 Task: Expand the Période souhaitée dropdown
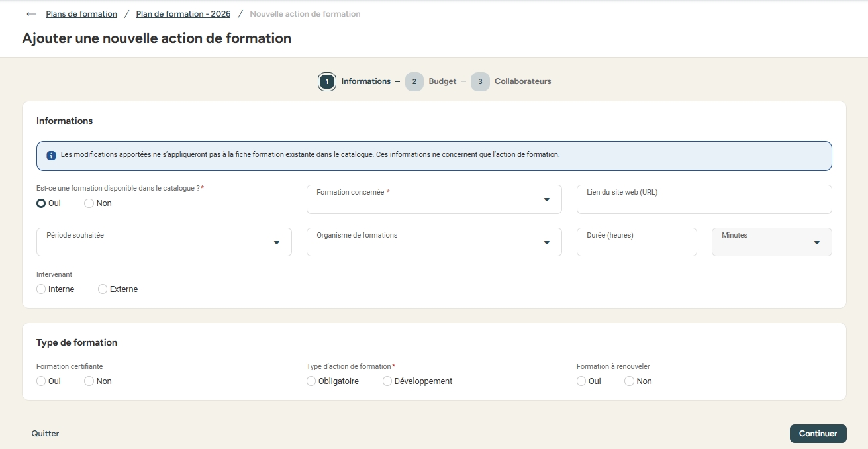click(x=164, y=242)
